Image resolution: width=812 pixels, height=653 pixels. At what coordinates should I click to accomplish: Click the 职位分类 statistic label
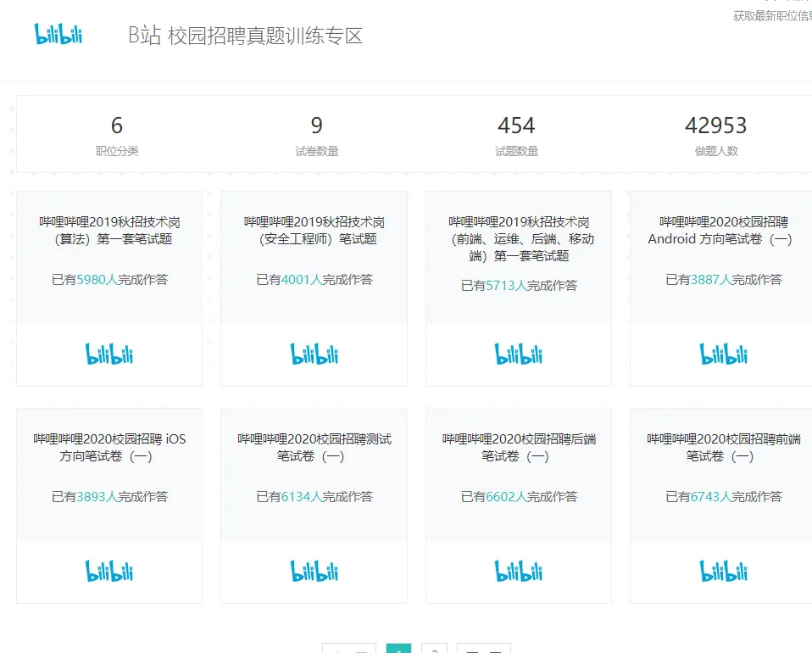pos(117,151)
